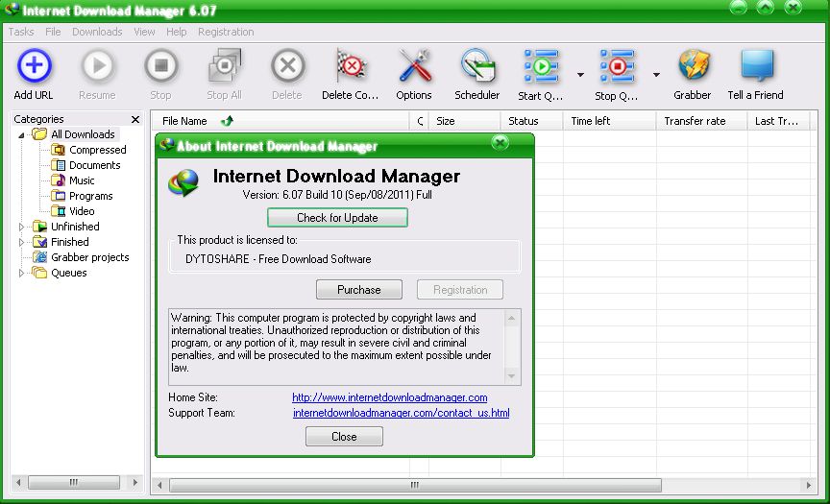Sort by the Size column header
The image size is (830, 504).
pyautogui.click(x=464, y=121)
